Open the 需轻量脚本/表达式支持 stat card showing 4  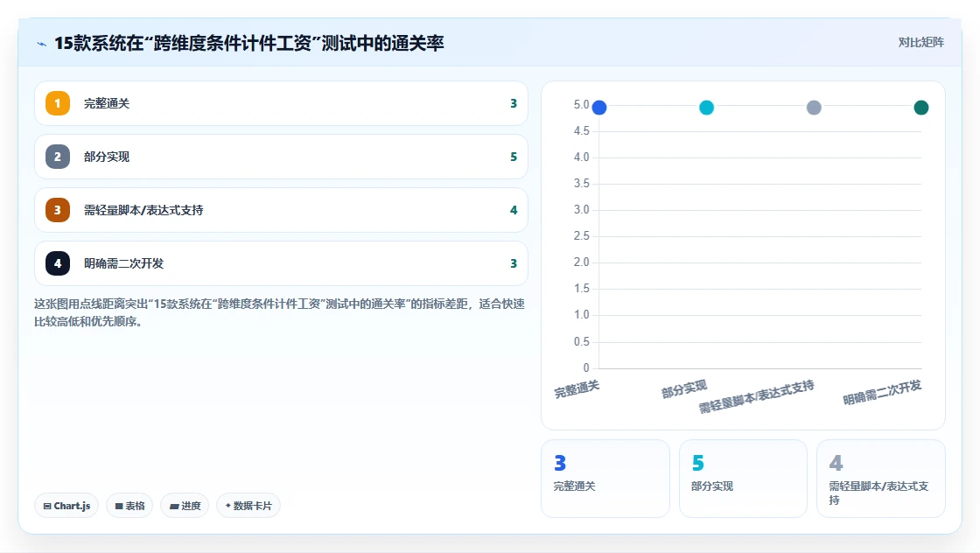click(880, 479)
